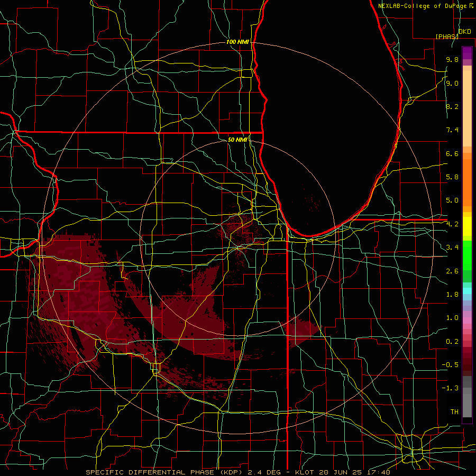Click the 5.8 value on the color scale

click(452, 177)
